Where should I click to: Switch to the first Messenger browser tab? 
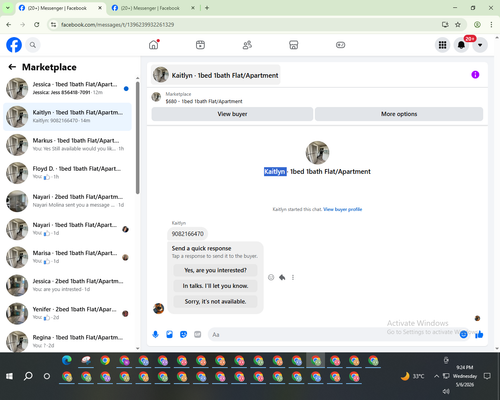60,8
